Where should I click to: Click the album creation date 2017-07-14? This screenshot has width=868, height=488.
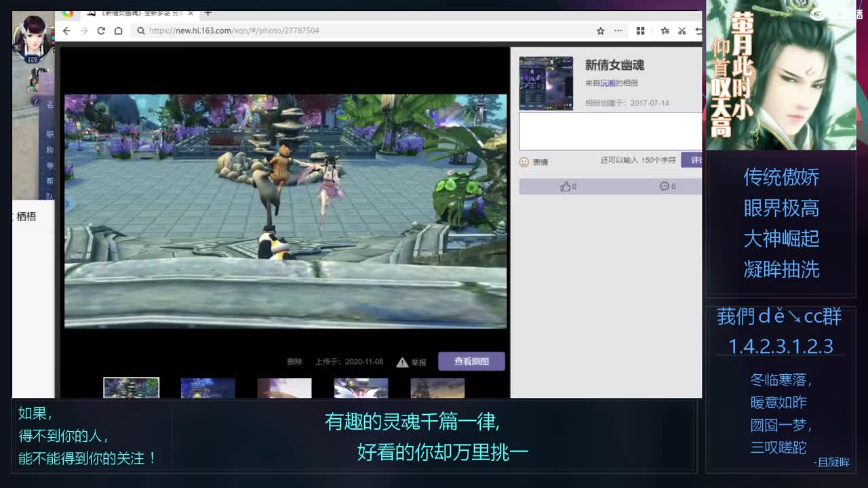pyautogui.click(x=650, y=103)
